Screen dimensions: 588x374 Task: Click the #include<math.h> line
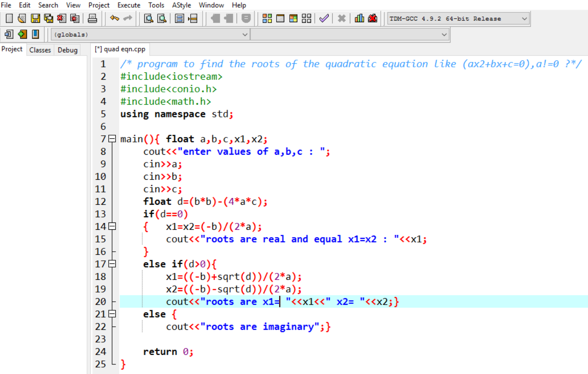click(166, 101)
